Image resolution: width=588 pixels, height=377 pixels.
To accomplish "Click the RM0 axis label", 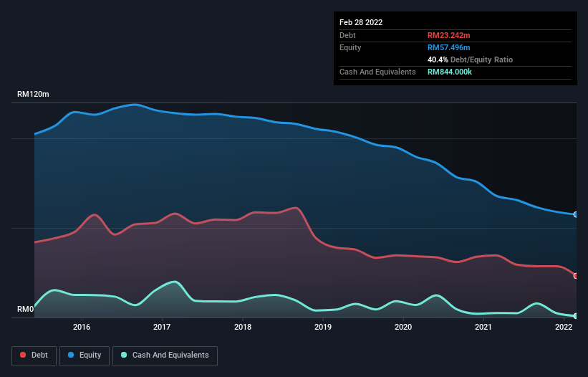I will coord(25,309).
